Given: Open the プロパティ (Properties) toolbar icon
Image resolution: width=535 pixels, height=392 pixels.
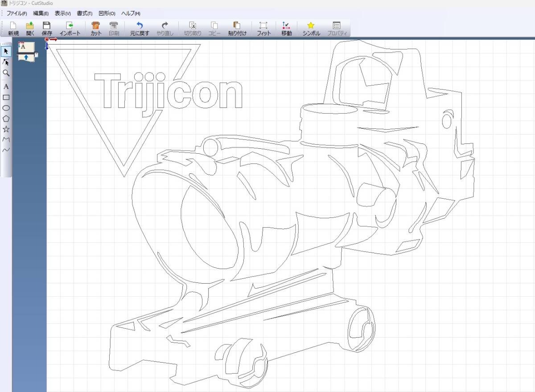Looking at the screenshot, I should tap(337, 29).
